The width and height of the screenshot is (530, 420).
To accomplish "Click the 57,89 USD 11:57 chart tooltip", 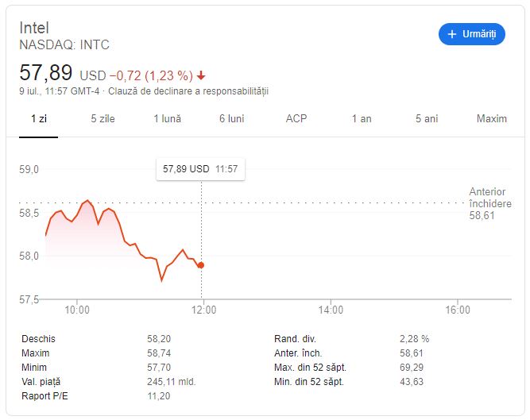I will pyautogui.click(x=200, y=169).
